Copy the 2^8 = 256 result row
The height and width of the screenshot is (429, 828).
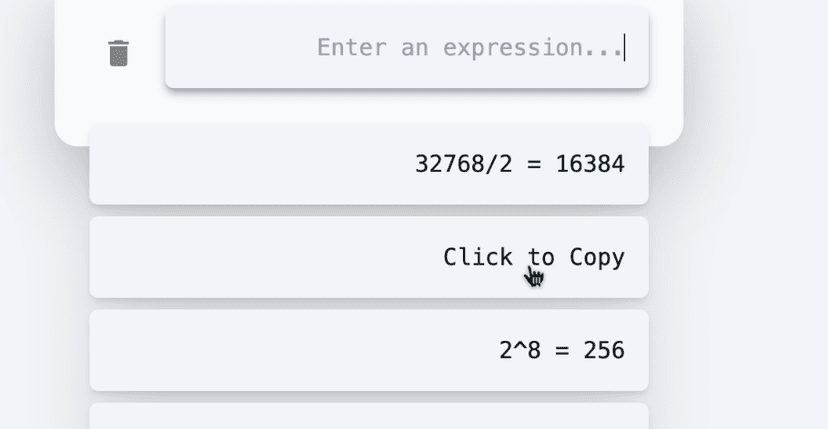pos(369,350)
